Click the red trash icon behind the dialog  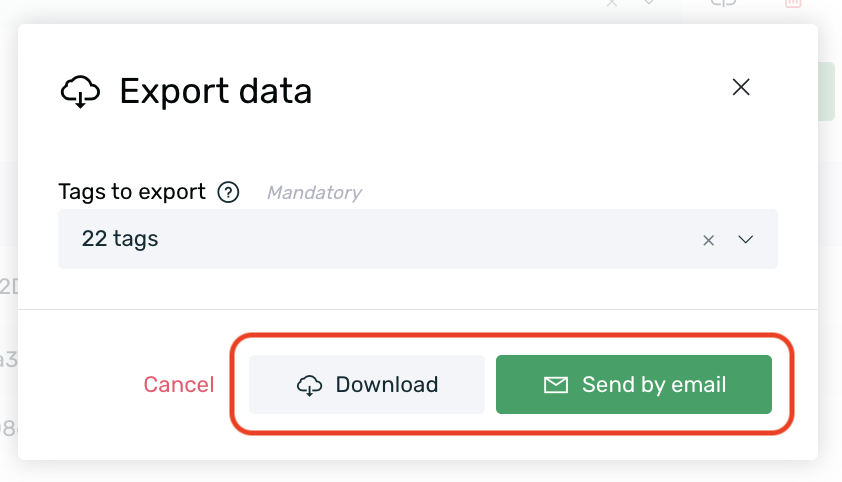[x=793, y=3]
